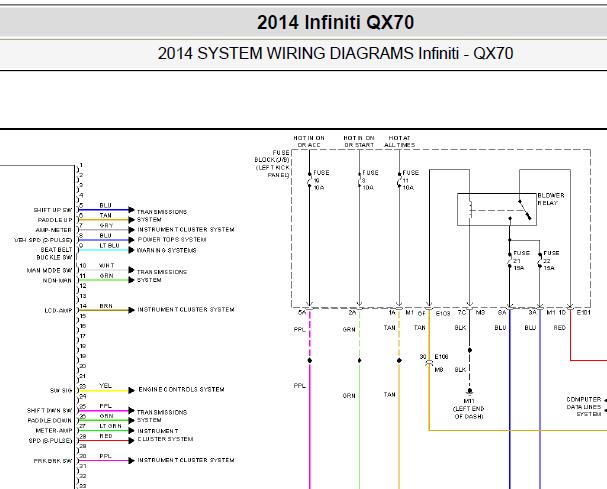Select the 'BLOWER RELAY' label
This screenshot has width=607, height=489.
click(551, 199)
